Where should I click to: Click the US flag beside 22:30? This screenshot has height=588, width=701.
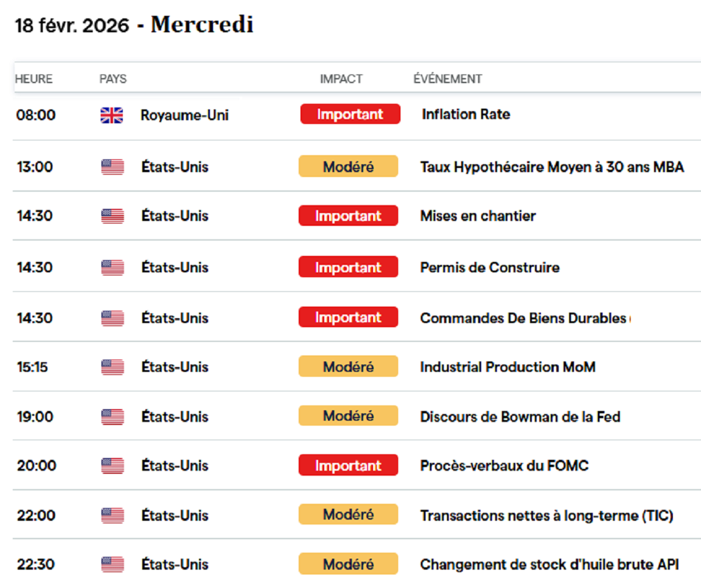coord(112,564)
